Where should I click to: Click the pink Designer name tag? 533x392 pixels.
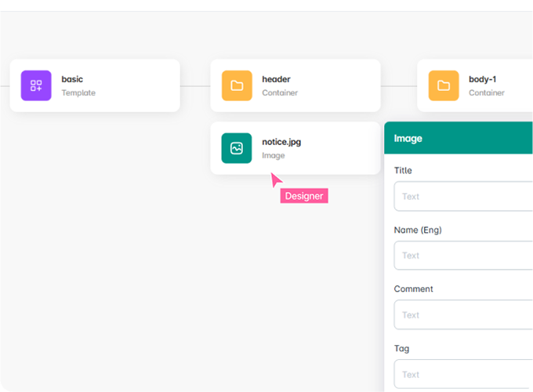point(304,196)
